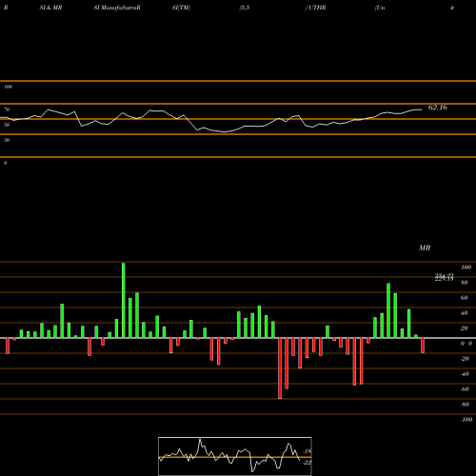Click the tallest green bar in the MR histogram

point(124,300)
